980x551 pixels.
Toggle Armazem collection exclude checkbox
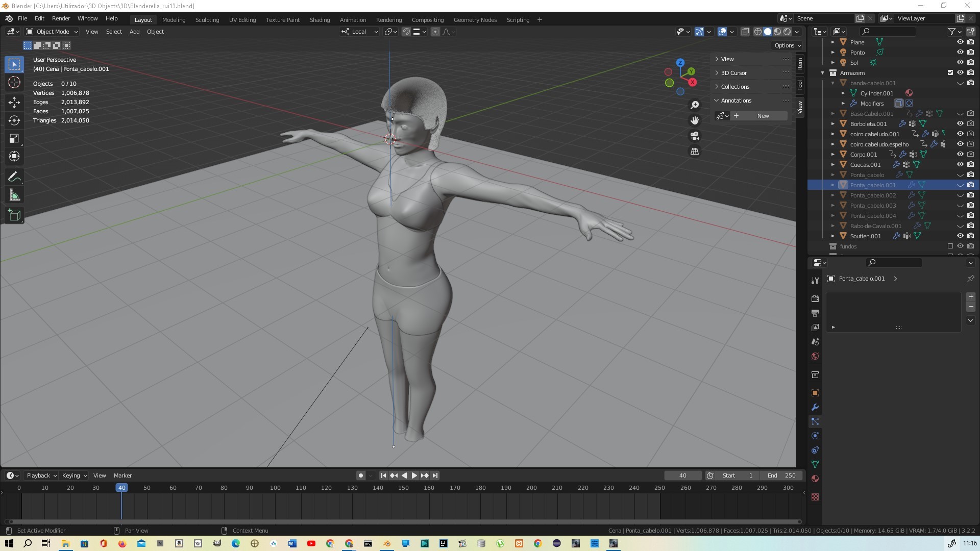pyautogui.click(x=950, y=73)
